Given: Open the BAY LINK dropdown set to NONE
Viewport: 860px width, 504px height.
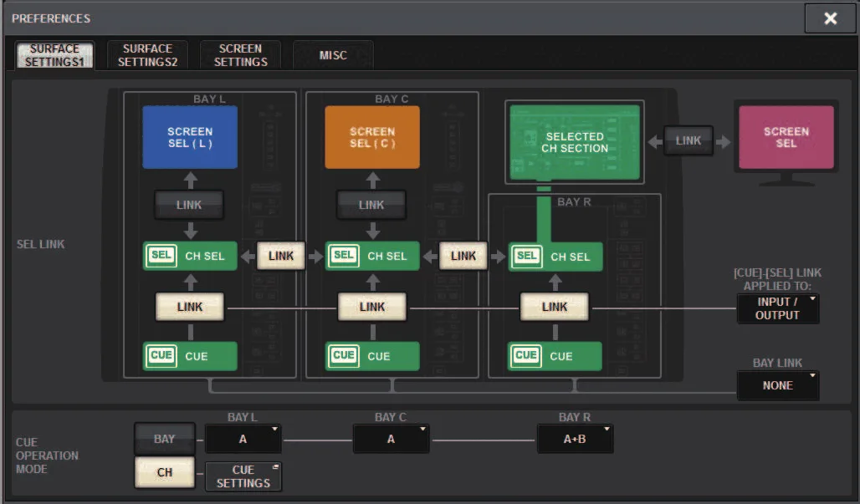Looking at the screenshot, I should coord(778,385).
